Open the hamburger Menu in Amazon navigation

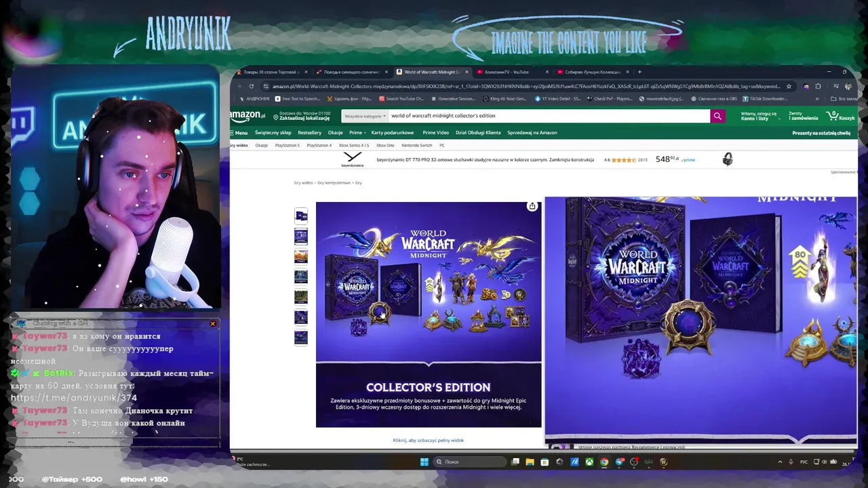(239, 133)
